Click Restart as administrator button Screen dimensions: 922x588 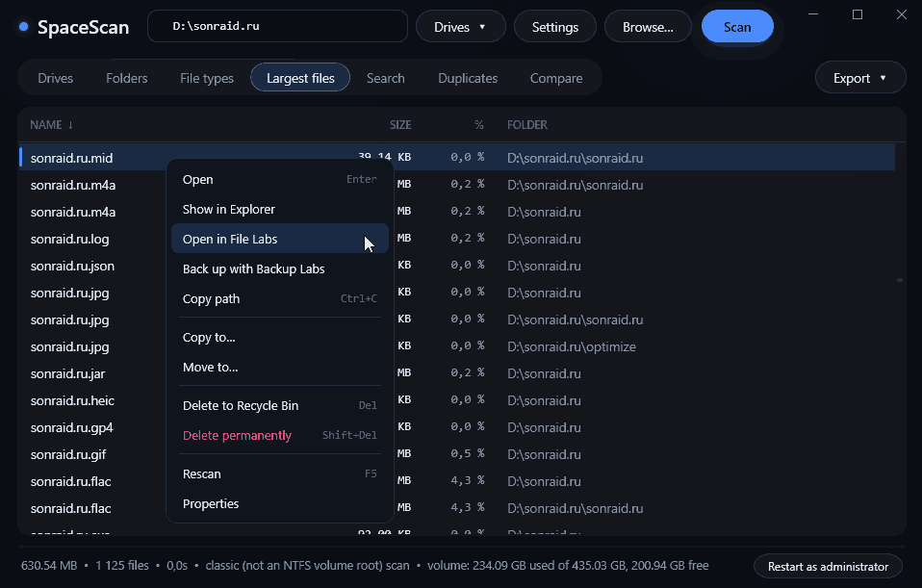(828, 567)
